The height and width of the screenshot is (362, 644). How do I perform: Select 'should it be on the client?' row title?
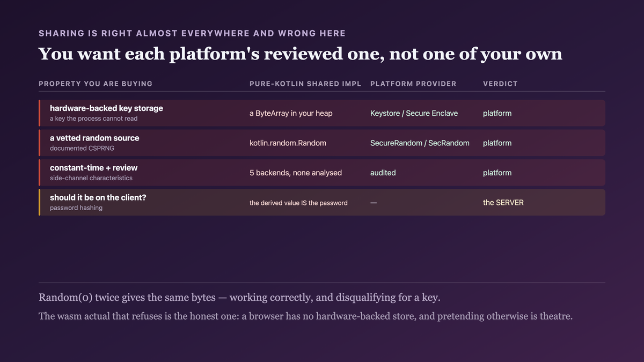(x=98, y=197)
